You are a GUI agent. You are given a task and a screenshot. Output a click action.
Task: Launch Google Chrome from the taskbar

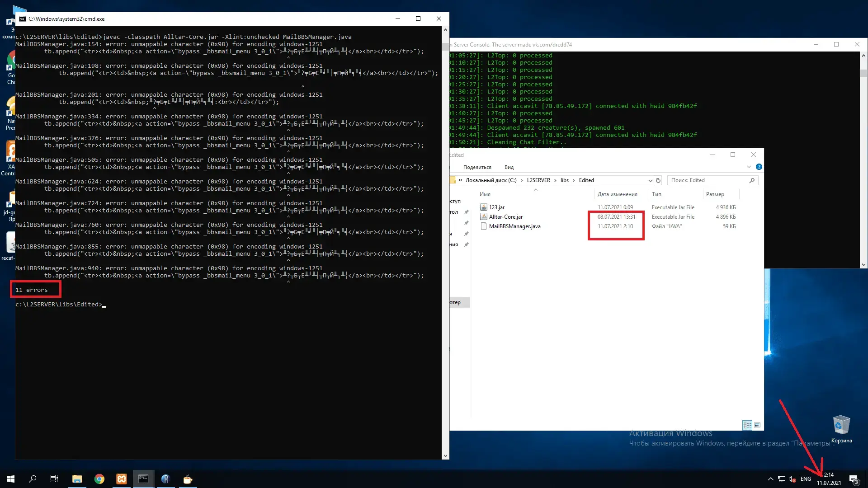tap(99, 479)
